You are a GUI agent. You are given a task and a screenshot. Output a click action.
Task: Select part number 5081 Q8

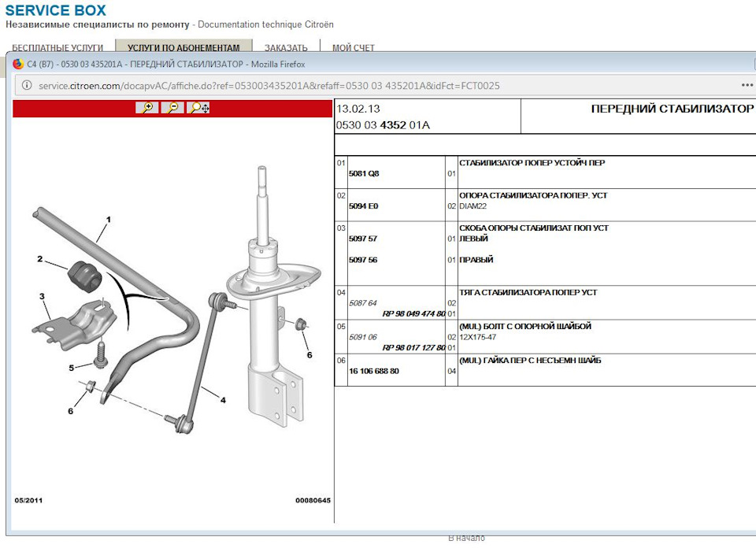click(x=364, y=173)
